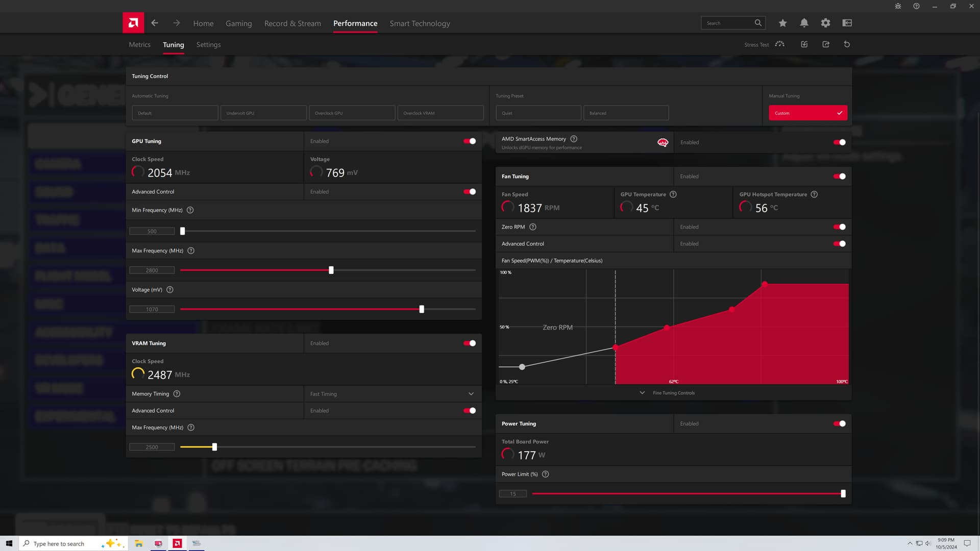Choose the Quiet tuning preset

[538, 113]
